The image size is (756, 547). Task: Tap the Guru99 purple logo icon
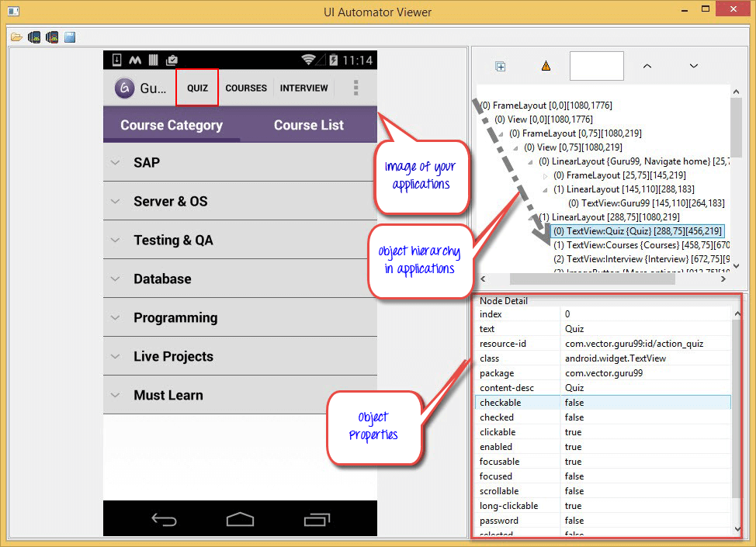click(123, 88)
